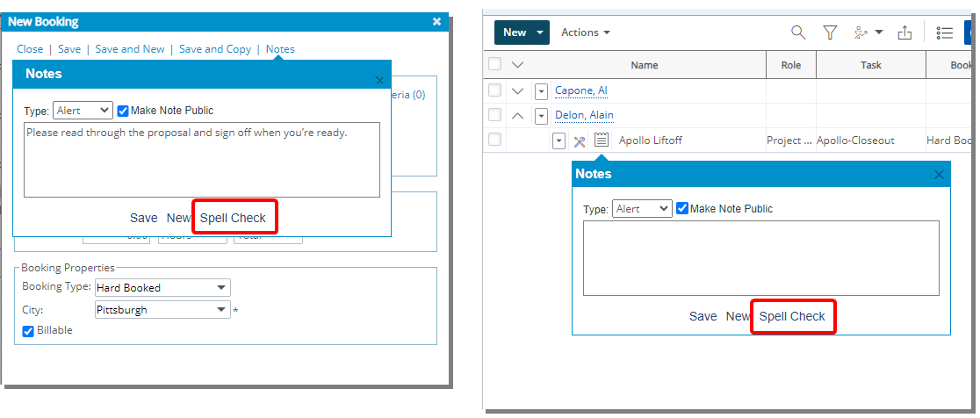Expand the Capone, Al row chevron

pos(517,91)
